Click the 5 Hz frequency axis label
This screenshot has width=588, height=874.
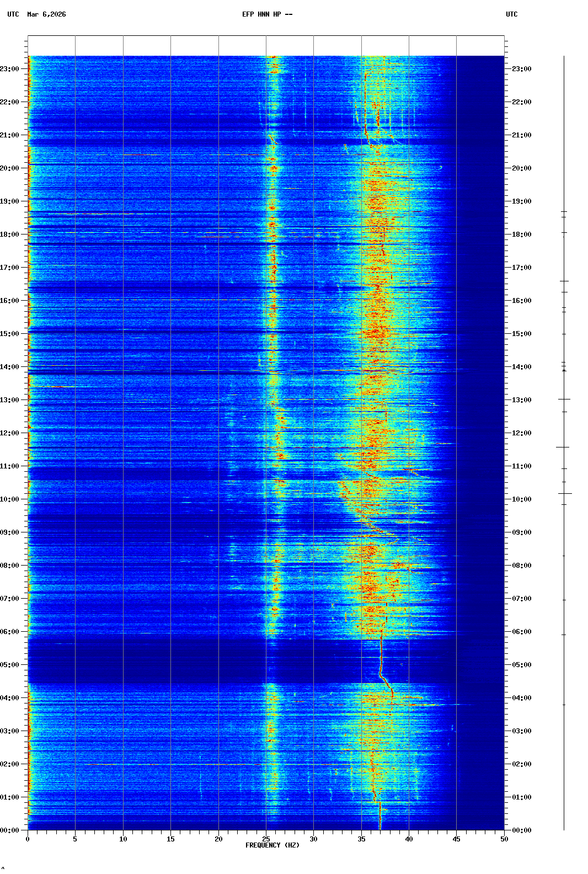point(75,839)
